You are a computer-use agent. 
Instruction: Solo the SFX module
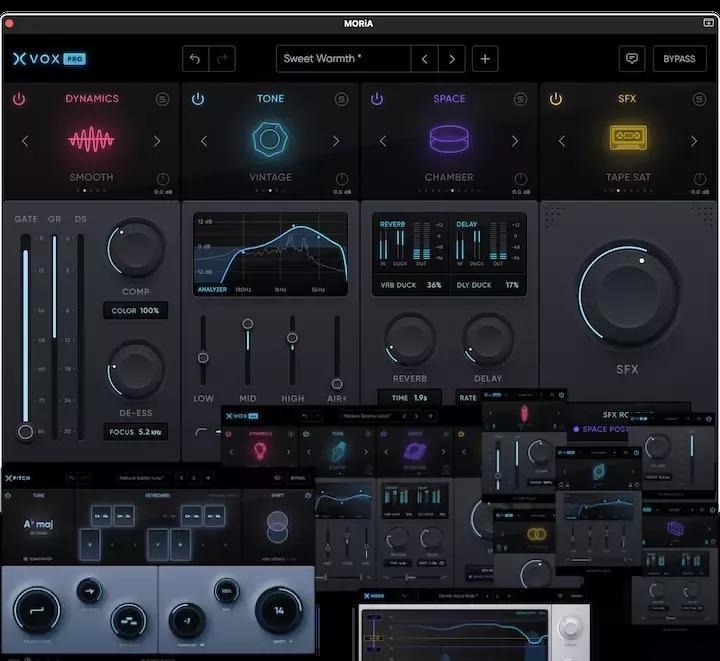tap(699, 99)
